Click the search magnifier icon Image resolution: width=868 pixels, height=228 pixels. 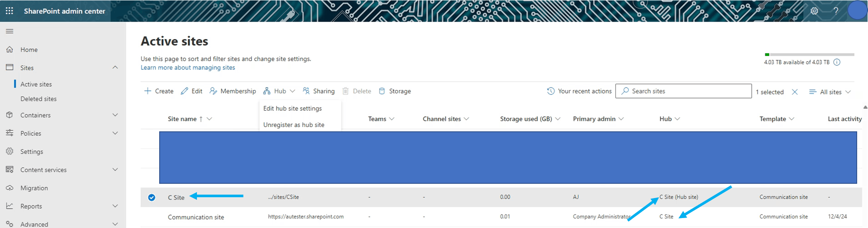(x=625, y=91)
